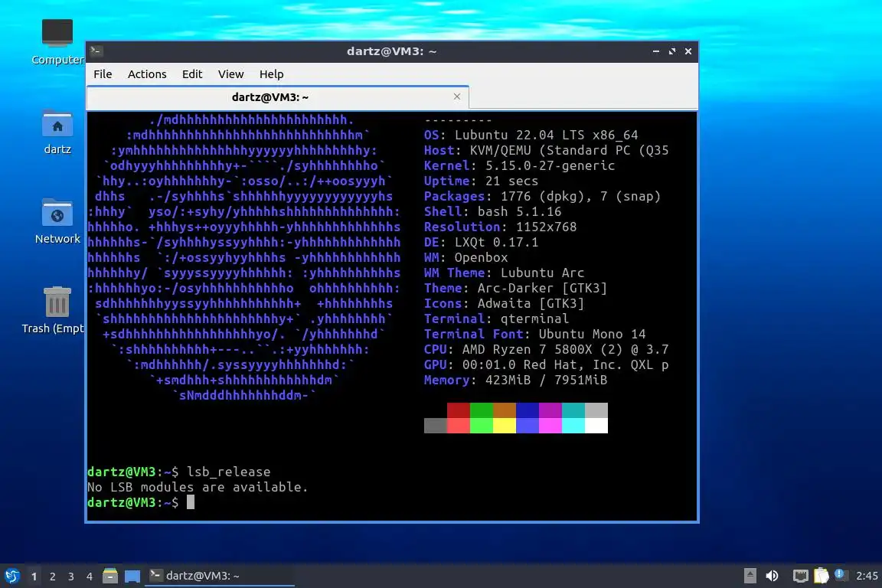
Task: Click the 2:45 panel clock
Action: click(x=867, y=576)
